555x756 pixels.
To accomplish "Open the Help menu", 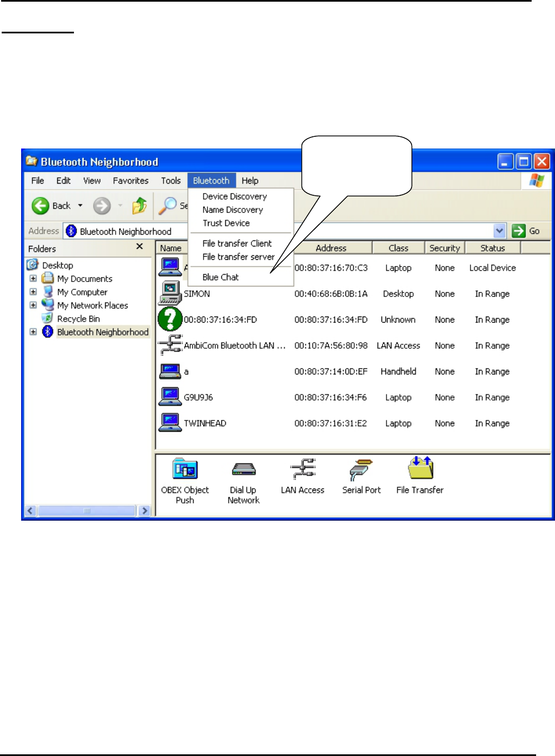I will (x=250, y=181).
